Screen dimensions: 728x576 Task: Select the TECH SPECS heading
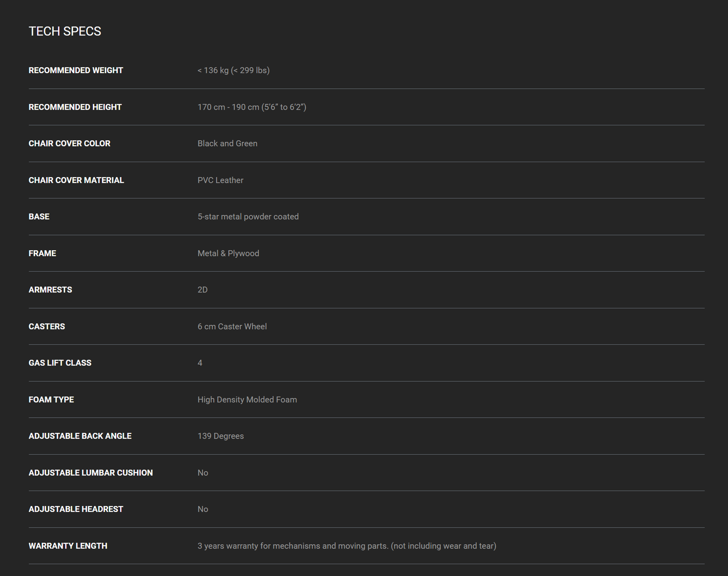pos(65,31)
